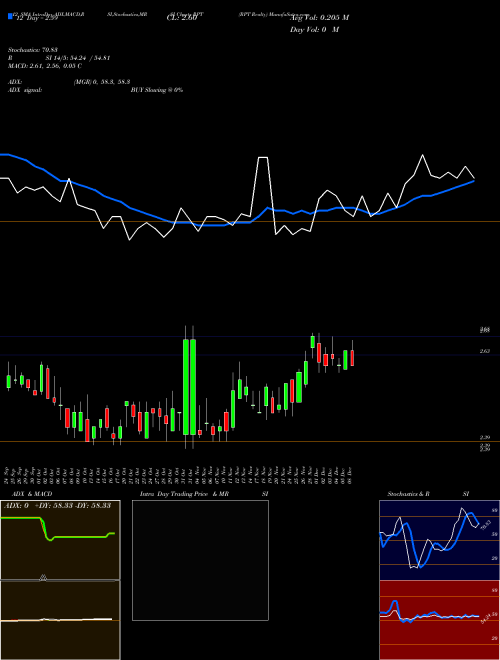
Task: Select the '12 Day = 2.59' legend text
Action: tap(36, 18)
